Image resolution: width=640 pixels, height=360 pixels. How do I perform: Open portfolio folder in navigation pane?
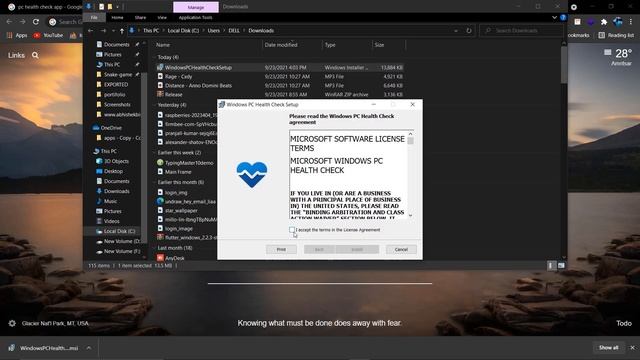pyautogui.click(x=114, y=94)
